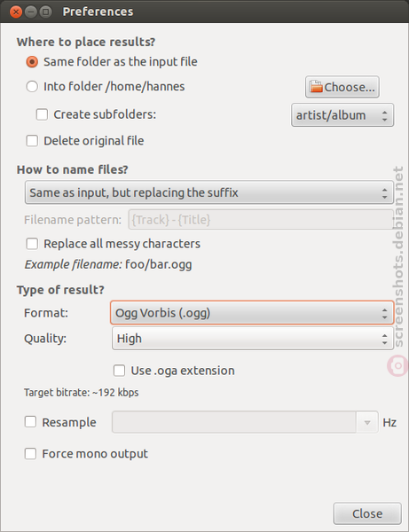Enable Replace all messy characters
This screenshot has width=409, height=532.
(32, 244)
